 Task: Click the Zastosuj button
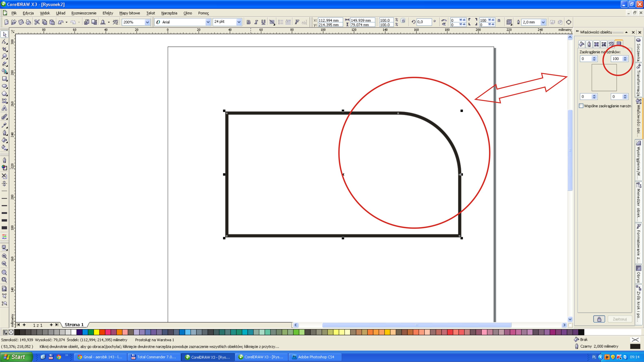[x=619, y=319]
